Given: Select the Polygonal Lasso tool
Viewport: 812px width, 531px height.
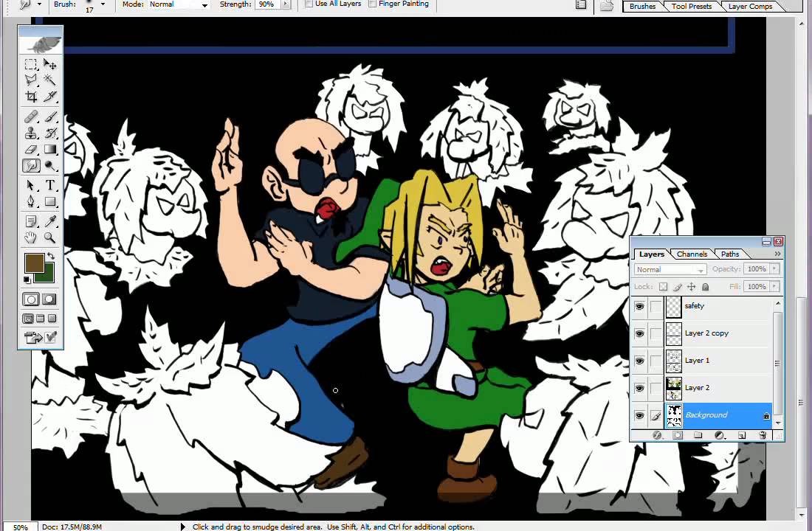Looking at the screenshot, I should [31, 80].
